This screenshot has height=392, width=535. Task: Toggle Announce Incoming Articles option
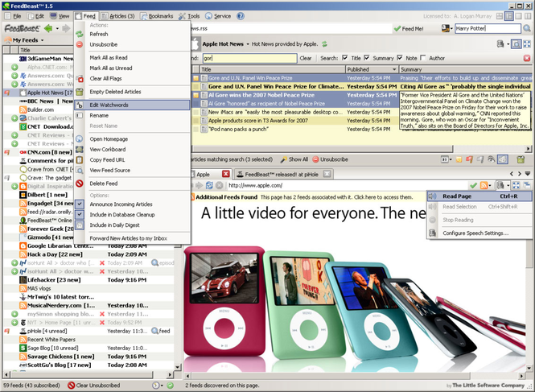coord(80,204)
